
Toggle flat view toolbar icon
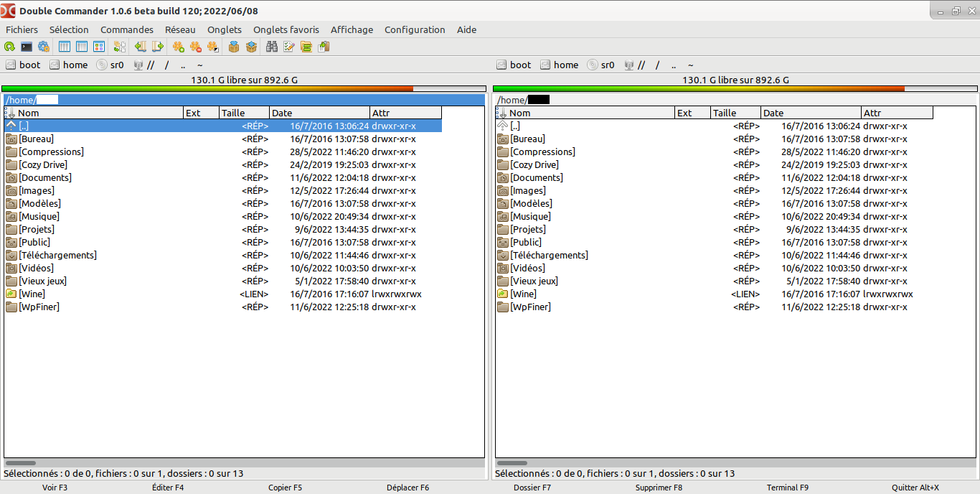point(120,47)
